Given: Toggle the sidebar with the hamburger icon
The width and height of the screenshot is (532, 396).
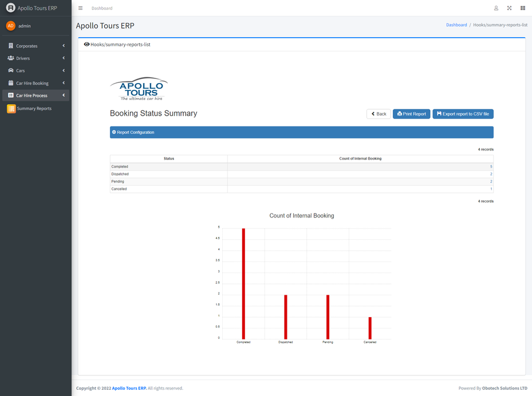Looking at the screenshot, I should point(81,8).
